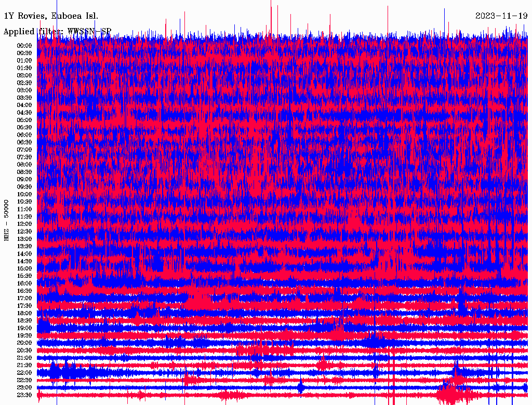Pick the 03:00 time label
Viewport: 532px width, 405px height.
coord(24,90)
